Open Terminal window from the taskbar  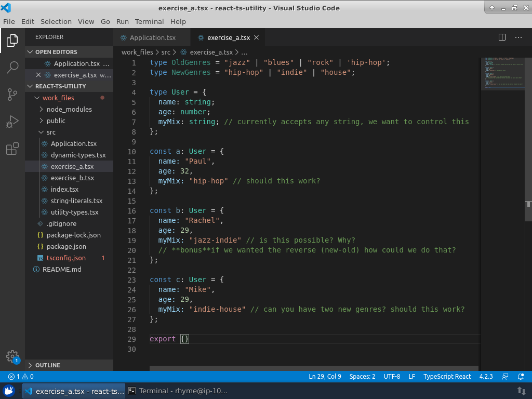click(x=178, y=391)
